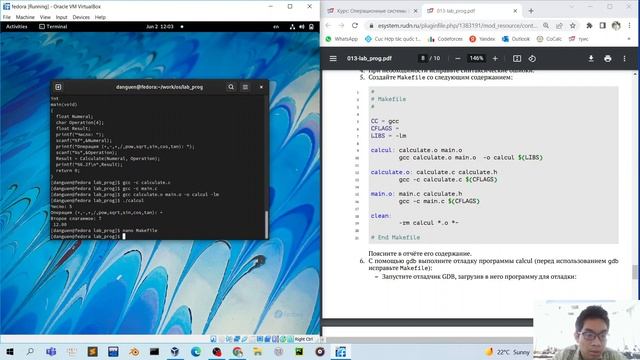Open VirtualBox File menu

click(x=7, y=17)
